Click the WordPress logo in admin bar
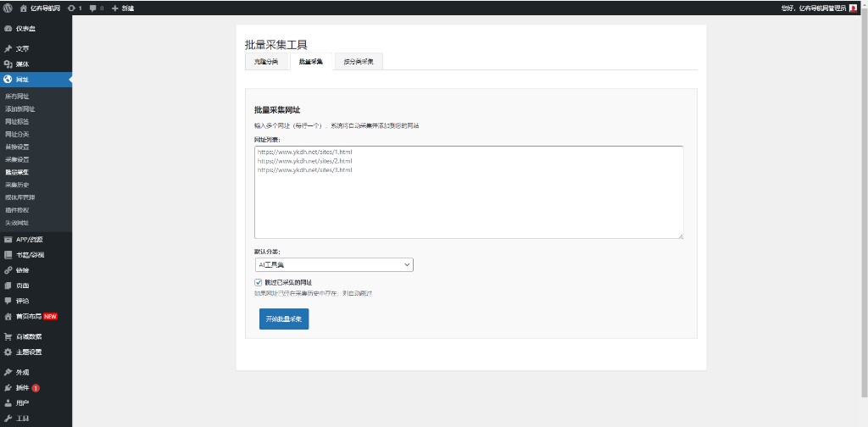 point(8,8)
